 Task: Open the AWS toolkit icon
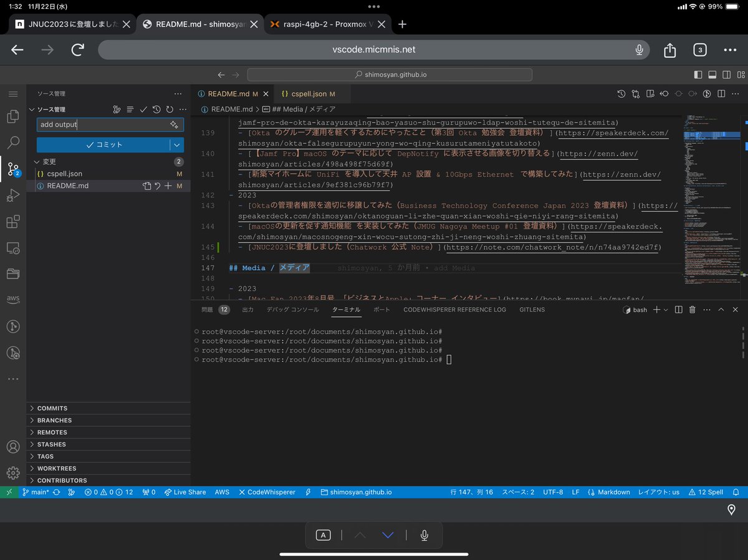point(12,300)
